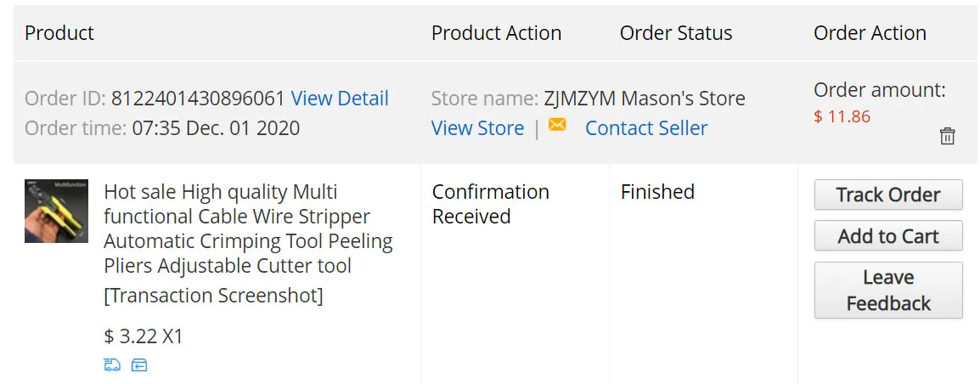Image resolution: width=980 pixels, height=384 pixels.
Task: Delete the order using the trash icon
Action: click(x=948, y=136)
